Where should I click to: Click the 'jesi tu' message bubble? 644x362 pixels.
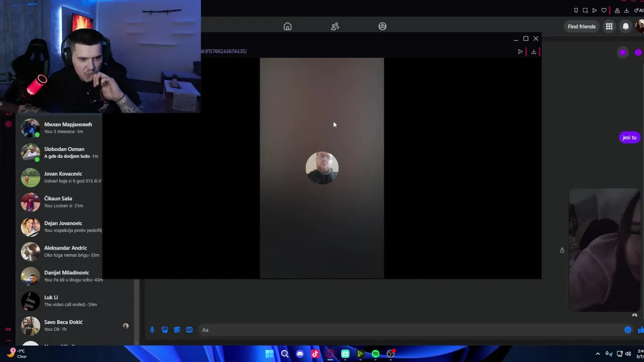point(629,137)
